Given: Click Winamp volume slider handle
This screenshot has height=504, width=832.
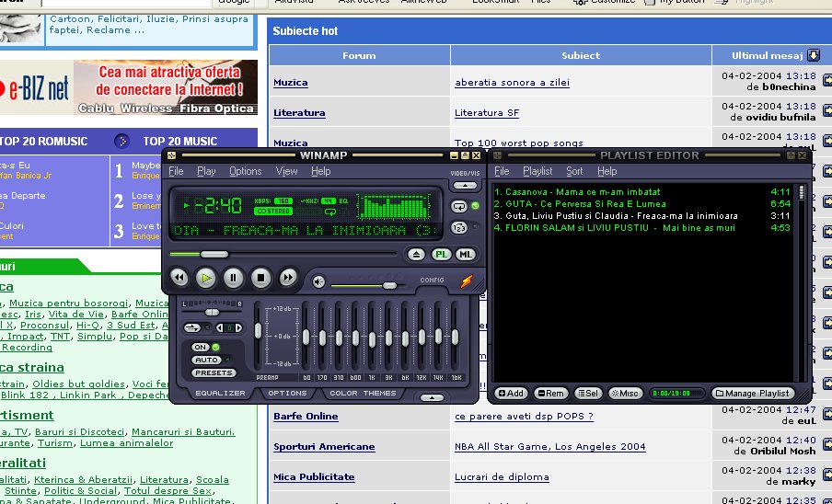Looking at the screenshot, I should [389, 286].
